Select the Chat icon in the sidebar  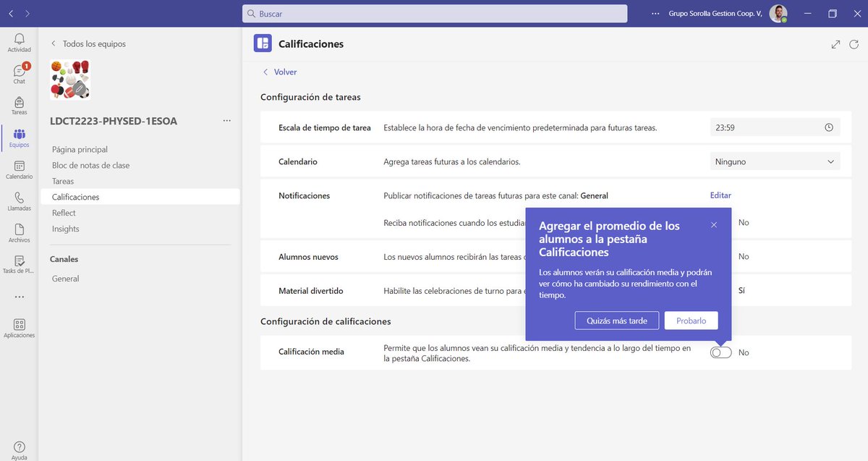pos(20,71)
